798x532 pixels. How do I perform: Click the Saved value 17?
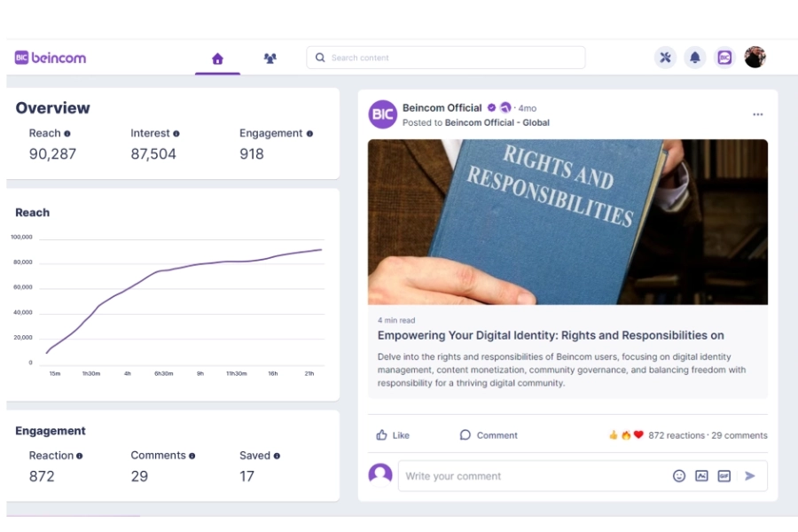[x=246, y=476]
